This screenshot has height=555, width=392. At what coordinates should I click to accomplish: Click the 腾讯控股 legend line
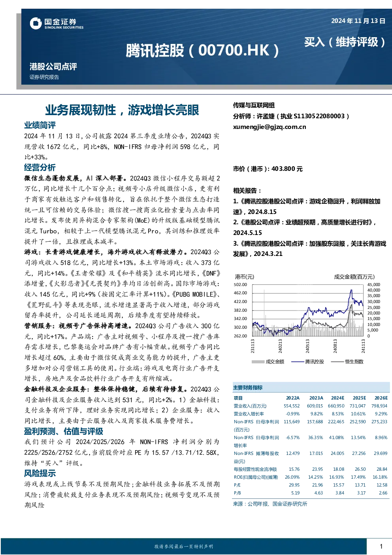coord(297,362)
